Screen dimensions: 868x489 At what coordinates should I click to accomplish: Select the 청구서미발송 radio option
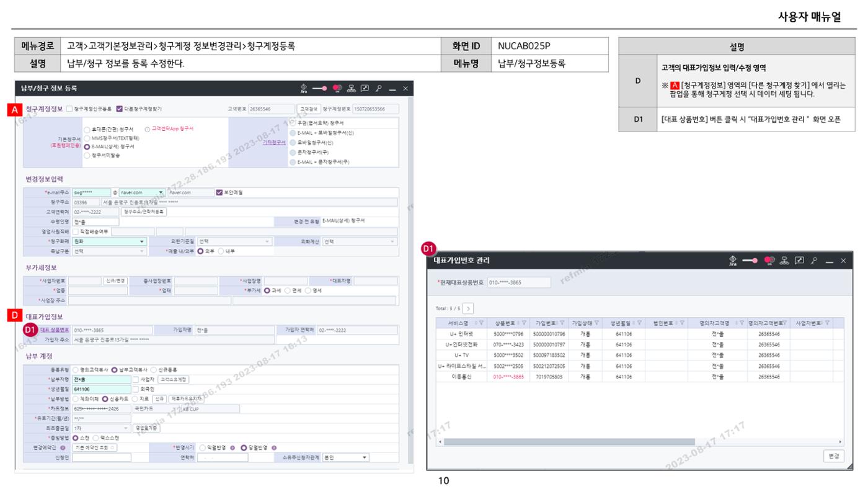point(87,156)
